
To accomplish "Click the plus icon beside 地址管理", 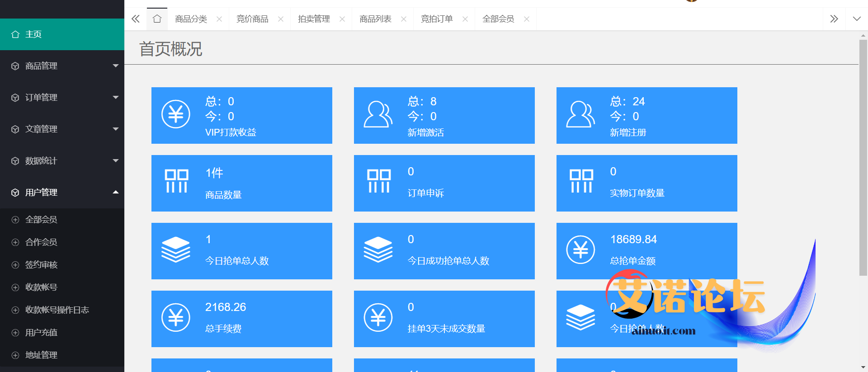I will tap(15, 355).
